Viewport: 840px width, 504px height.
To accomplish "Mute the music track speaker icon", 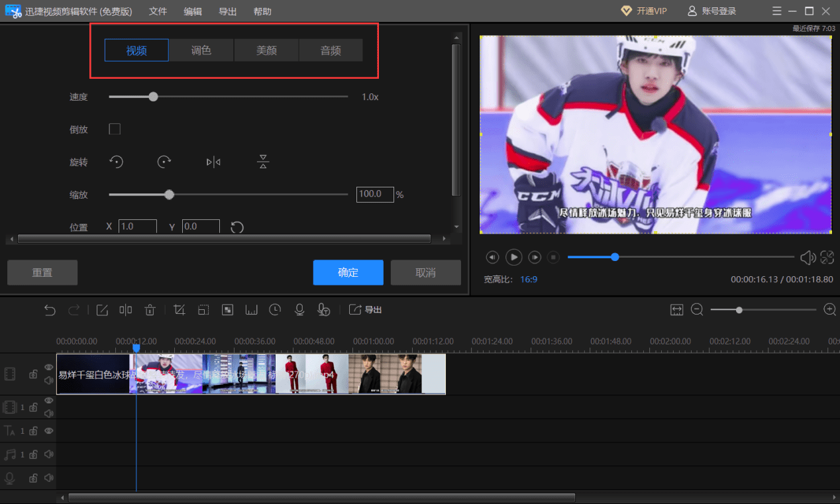I will point(48,455).
